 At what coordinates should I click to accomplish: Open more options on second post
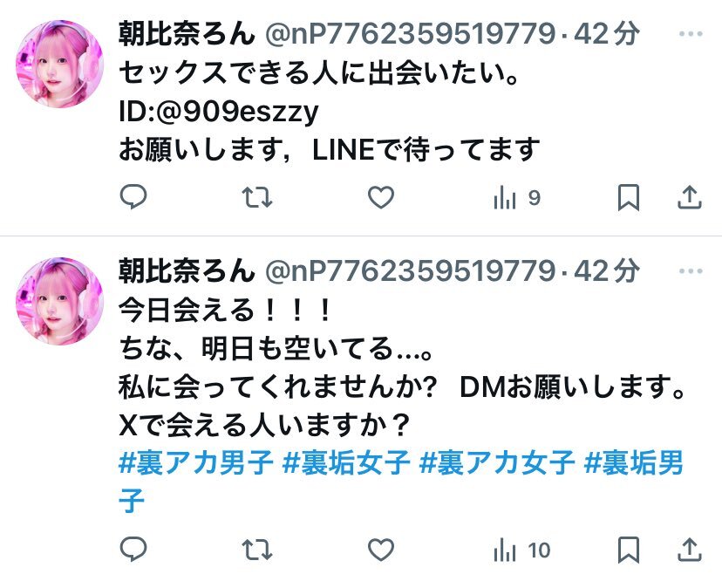pyautogui.click(x=691, y=271)
